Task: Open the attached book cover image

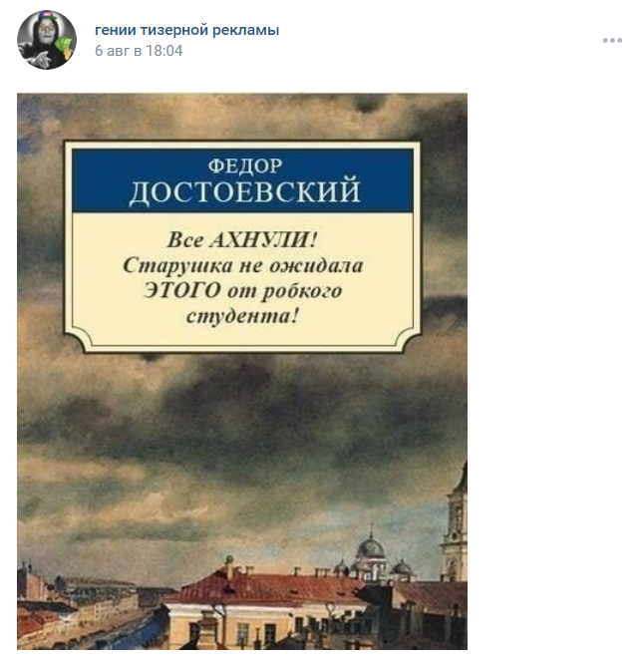Action: 242,371
